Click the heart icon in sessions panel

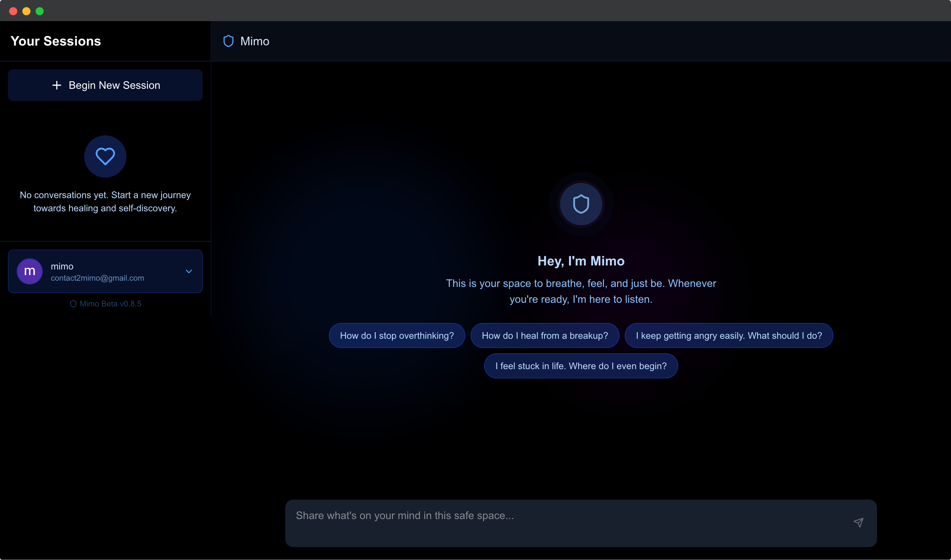tap(105, 156)
